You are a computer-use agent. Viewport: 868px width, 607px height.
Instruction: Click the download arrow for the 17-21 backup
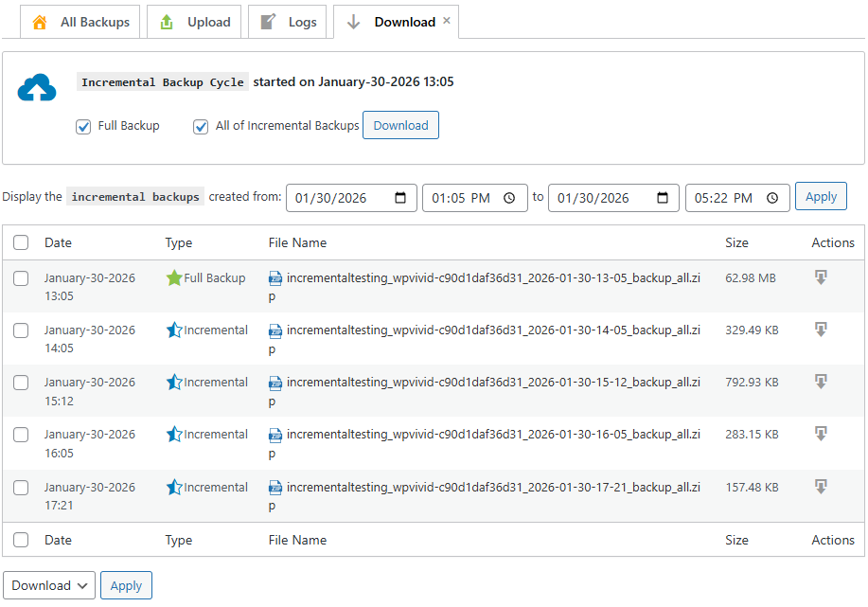pyautogui.click(x=820, y=485)
